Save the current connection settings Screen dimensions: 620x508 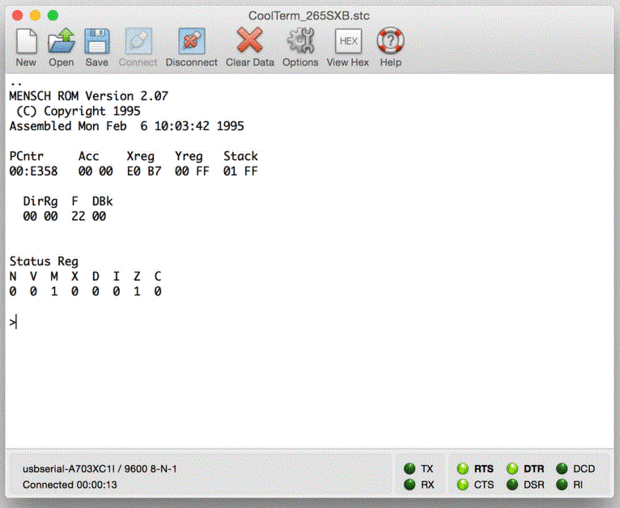97,41
